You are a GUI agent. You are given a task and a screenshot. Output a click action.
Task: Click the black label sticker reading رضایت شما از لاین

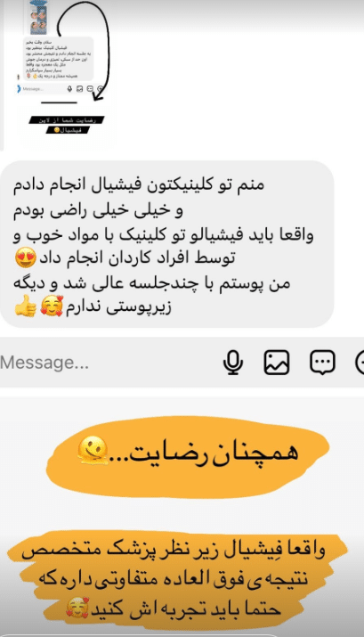[x=67, y=120]
